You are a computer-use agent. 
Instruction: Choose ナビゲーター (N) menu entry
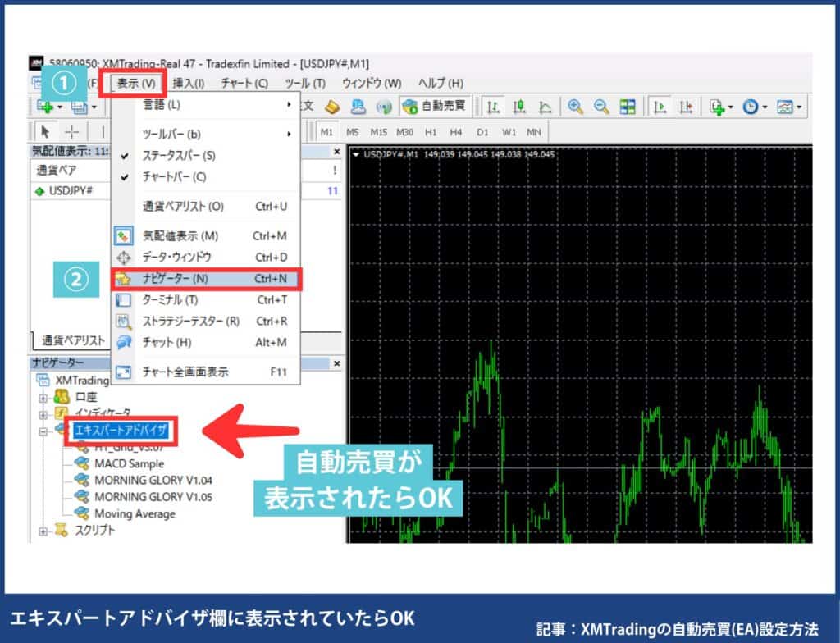[206, 279]
